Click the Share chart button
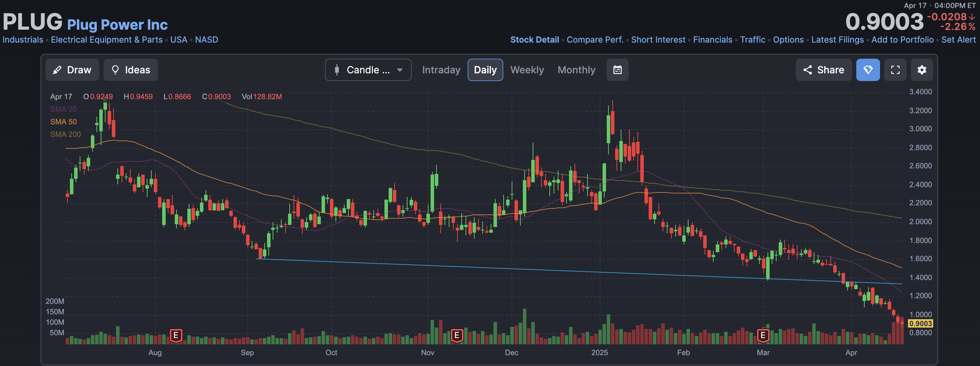Screen dimensions: 980x366 click(x=824, y=70)
